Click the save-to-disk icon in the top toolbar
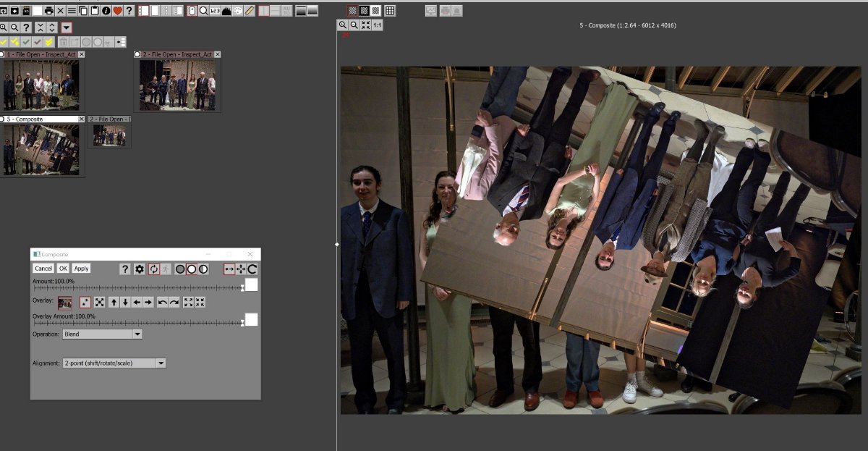The height and width of the screenshot is (451, 868). pyautogui.click(x=14, y=11)
